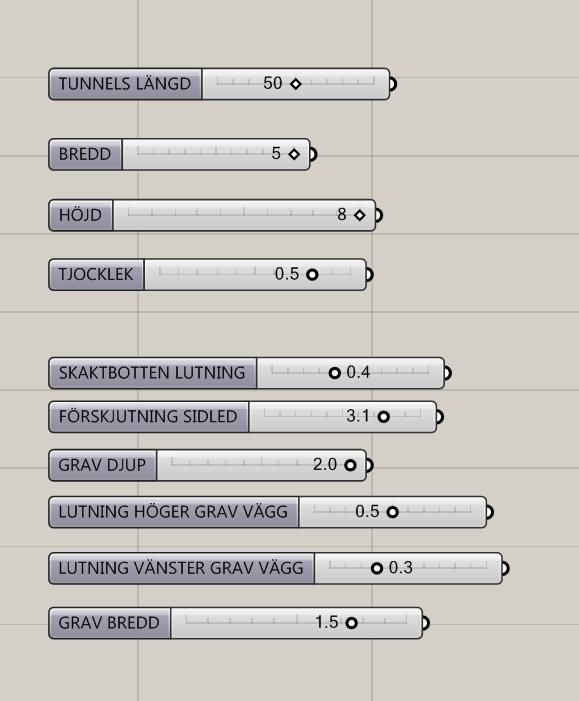Image resolution: width=579 pixels, height=701 pixels.
Task: Click the GRAV DJUP slider round grip
Action: point(350,465)
